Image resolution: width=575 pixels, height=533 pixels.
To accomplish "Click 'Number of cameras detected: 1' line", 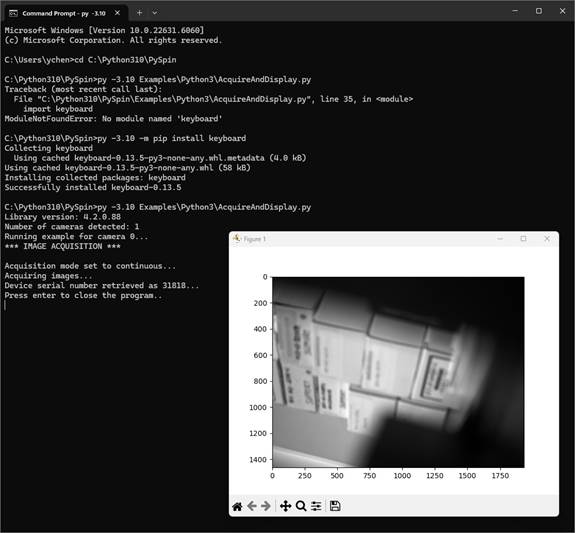I will point(72,227).
